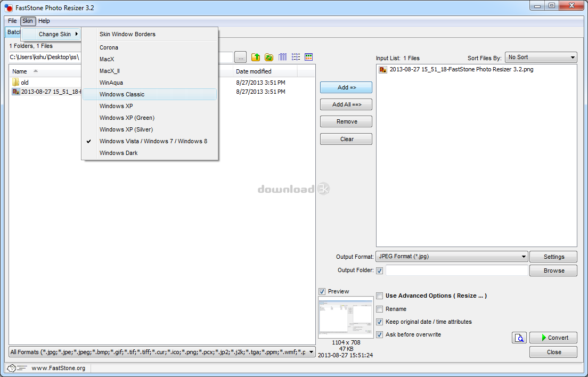Viewport: 588px width, 377px height.
Task: Choose the Windows XP (Silver) skin
Action: point(150,129)
